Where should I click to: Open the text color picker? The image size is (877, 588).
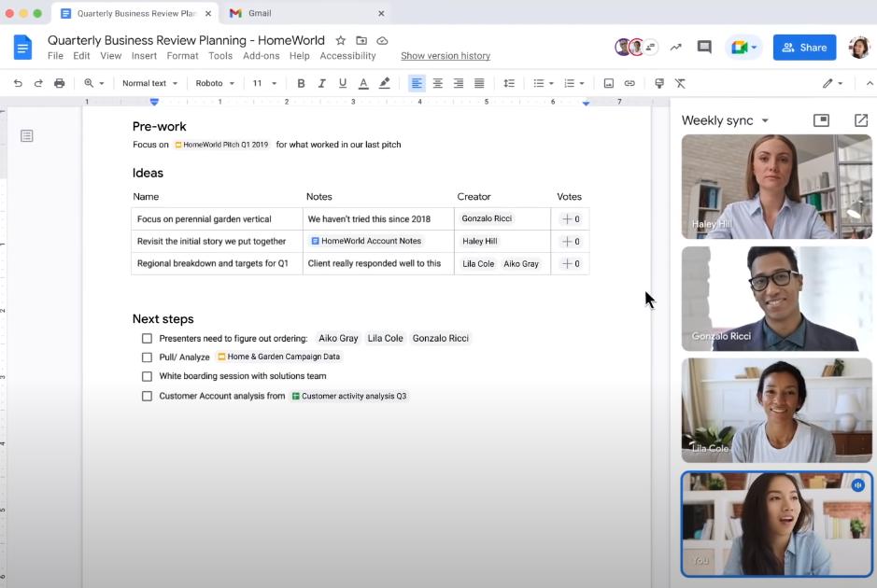pos(363,83)
